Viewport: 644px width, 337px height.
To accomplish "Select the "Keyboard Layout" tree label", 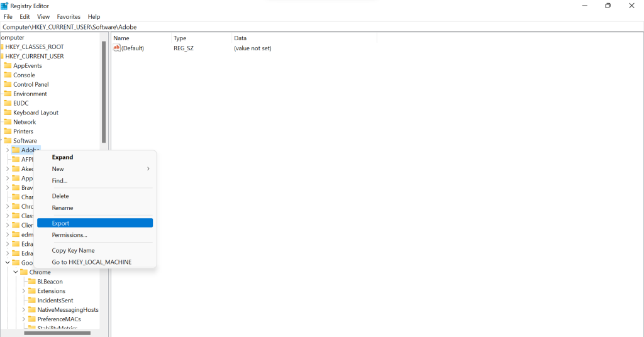I will [x=36, y=113].
